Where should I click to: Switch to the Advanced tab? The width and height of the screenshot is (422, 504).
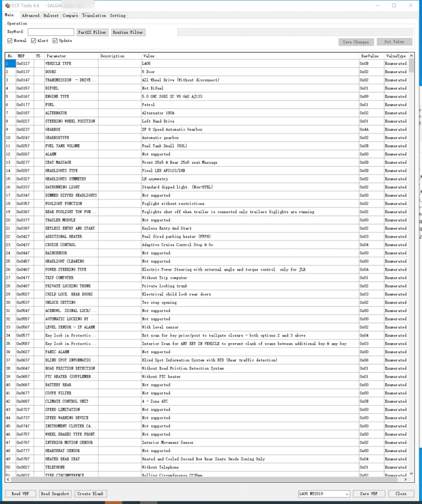point(30,16)
